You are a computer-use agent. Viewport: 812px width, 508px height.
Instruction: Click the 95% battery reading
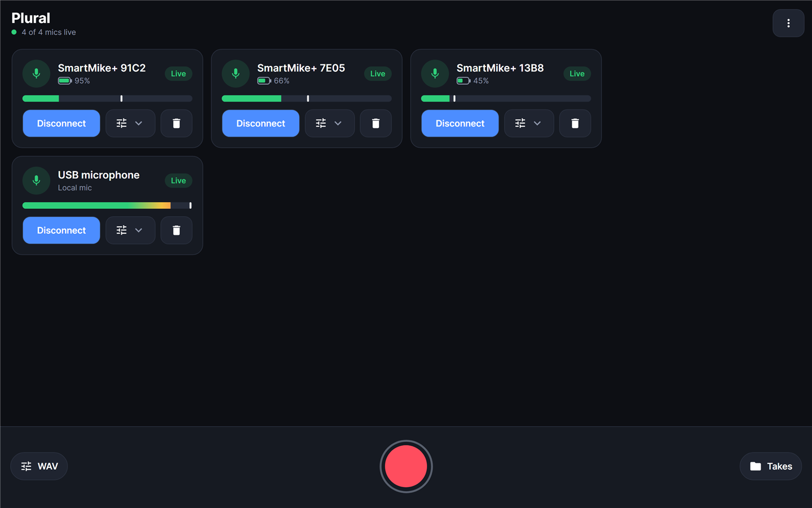point(82,81)
